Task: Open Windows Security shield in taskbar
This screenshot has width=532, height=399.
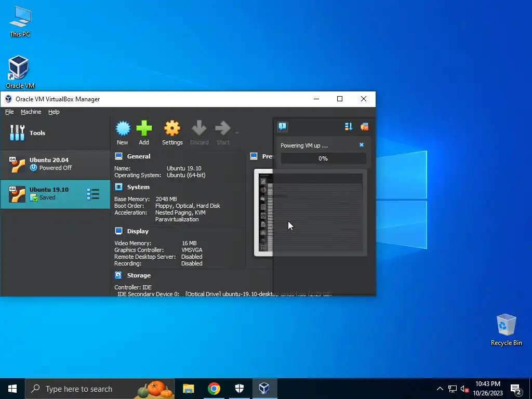Action: coord(239,389)
